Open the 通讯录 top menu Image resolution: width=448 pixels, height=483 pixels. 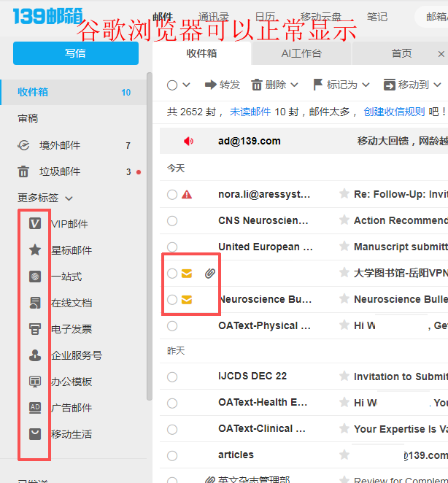[214, 17]
